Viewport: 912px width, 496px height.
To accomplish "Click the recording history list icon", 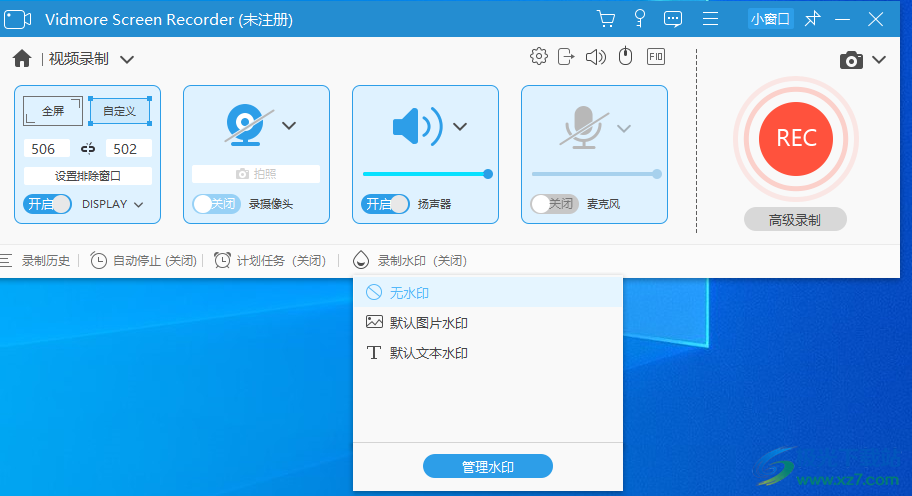I will (6, 261).
